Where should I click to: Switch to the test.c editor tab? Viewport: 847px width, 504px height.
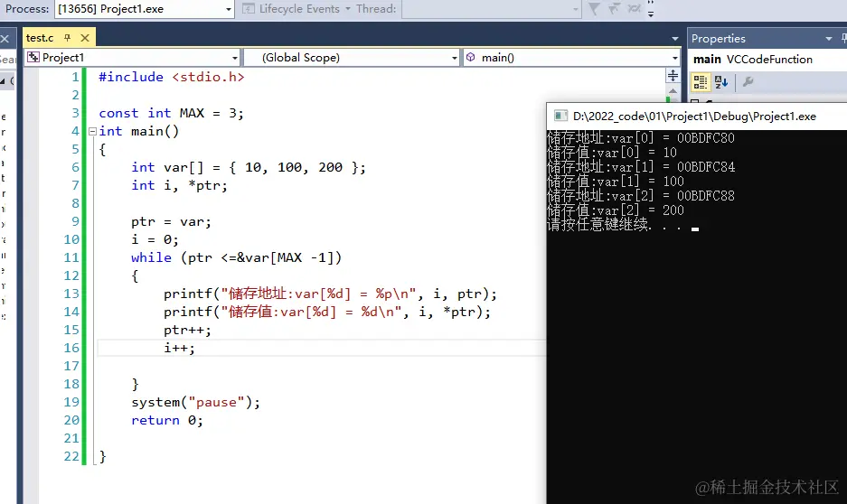click(x=40, y=38)
